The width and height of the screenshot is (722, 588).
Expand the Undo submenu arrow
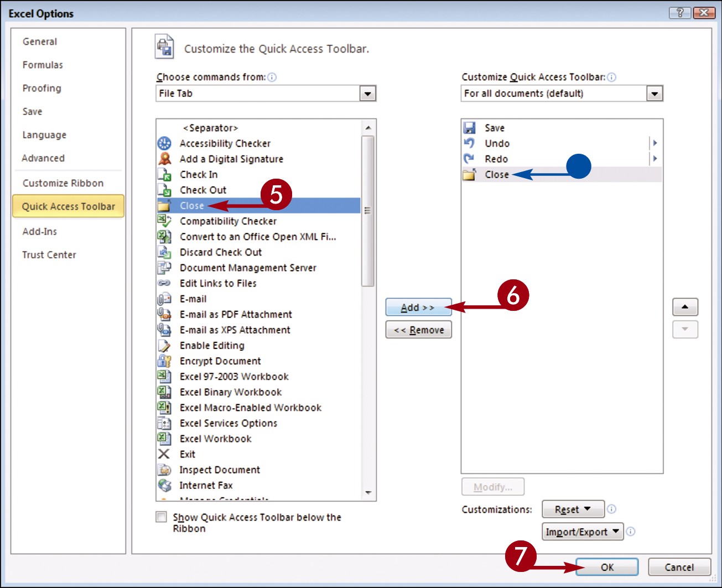tap(655, 143)
